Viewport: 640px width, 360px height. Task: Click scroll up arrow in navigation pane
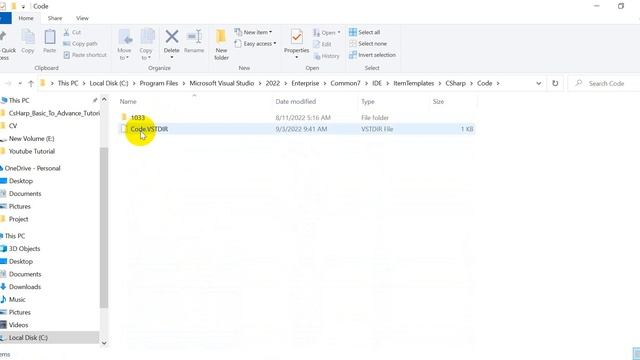pyautogui.click(x=104, y=100)
